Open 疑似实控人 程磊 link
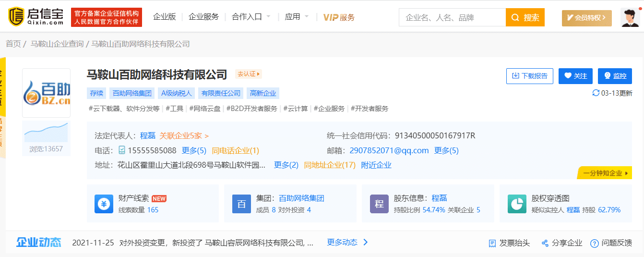 (573, 210)
